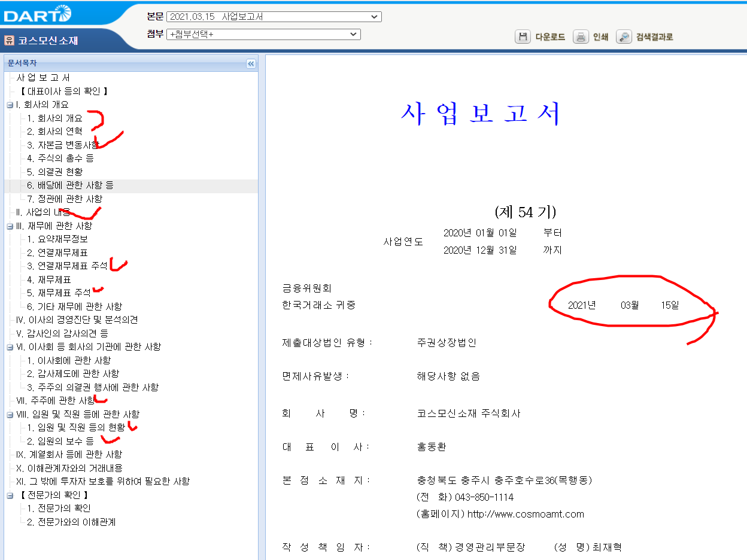The width and height of the screenshot is (747, 560).
Task: Open IV. 이사의 경영진단 및 분석의견 section
Action: [77, 320]
